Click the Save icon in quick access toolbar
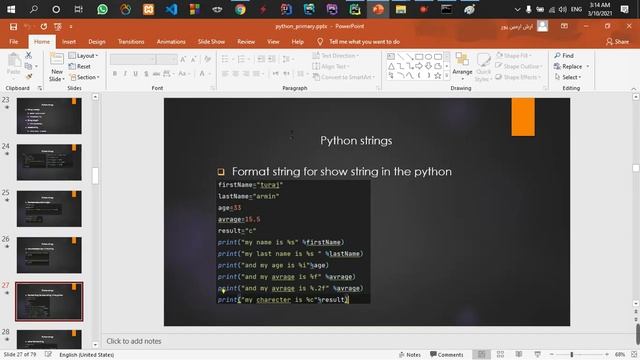The width and height of the screenshot is (640, 360). click(x=13, y=27)
